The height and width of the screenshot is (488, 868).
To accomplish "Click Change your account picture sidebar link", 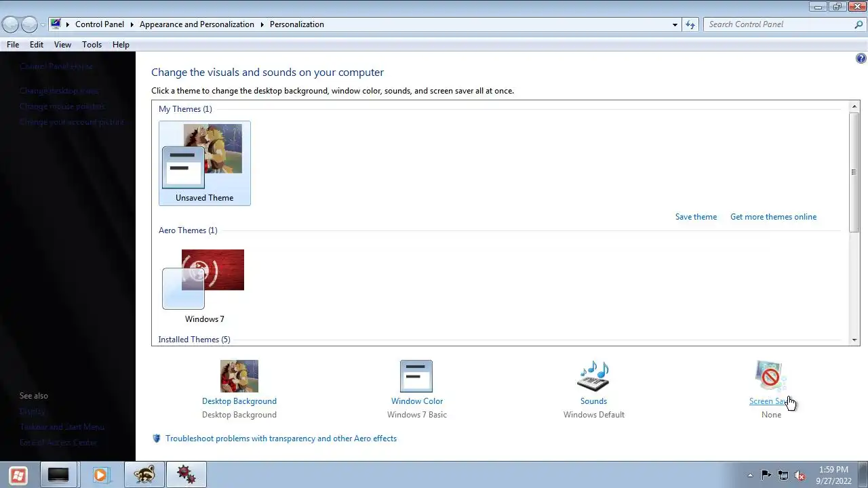I will click(x=72, y=122).
